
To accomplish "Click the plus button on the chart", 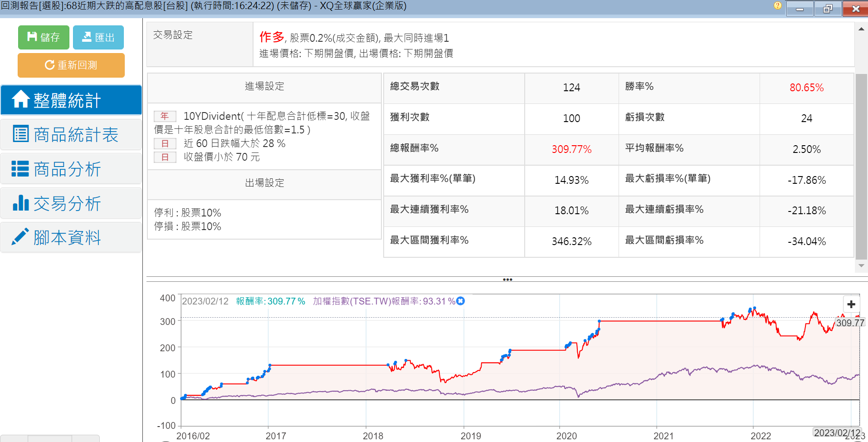I will click(x=851, y=304).
